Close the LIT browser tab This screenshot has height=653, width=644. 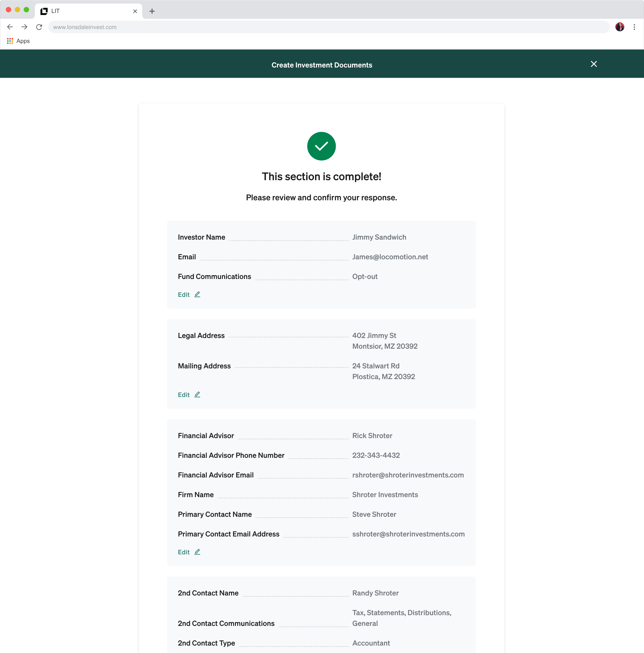click(135, 11)
